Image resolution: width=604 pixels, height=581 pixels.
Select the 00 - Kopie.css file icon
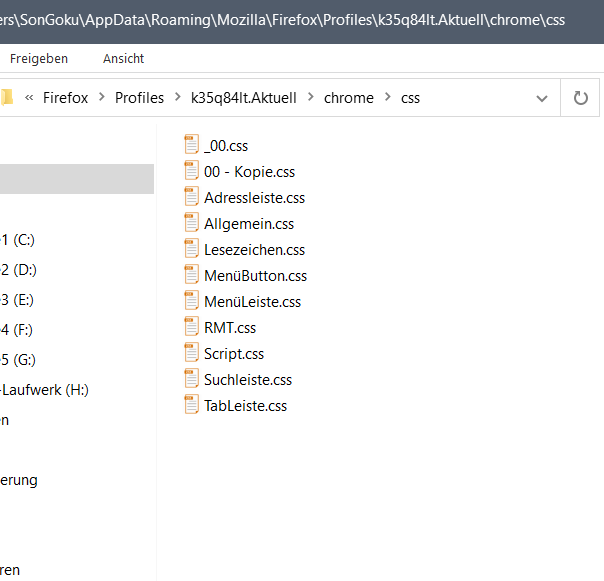(x=192, y=171)
